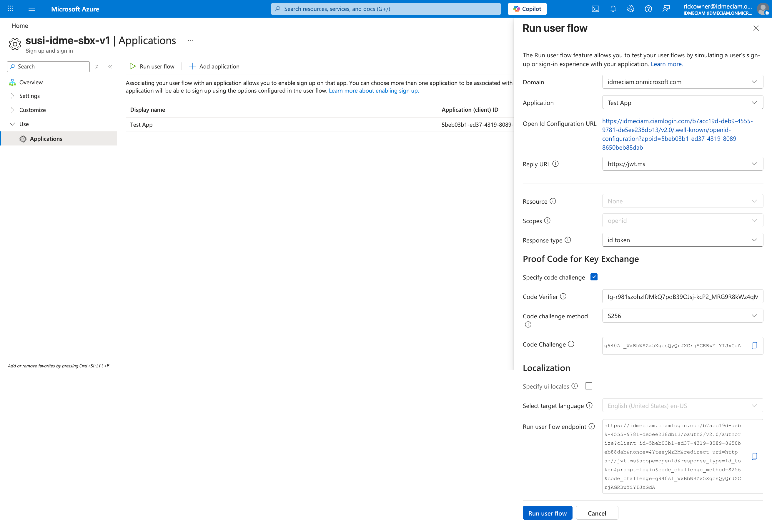Click the feedback icon in the top bar
The image size is (772, 532).
coord(666,9)
